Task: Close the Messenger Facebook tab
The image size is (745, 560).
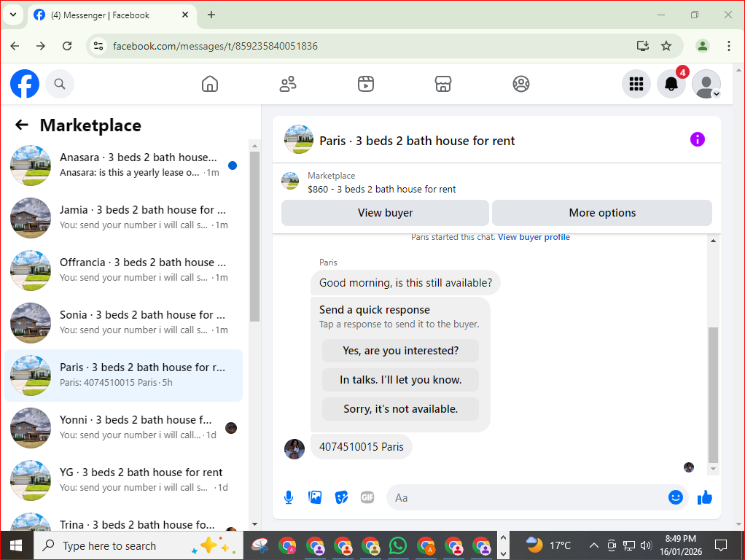Action: (x=185, y=15)
